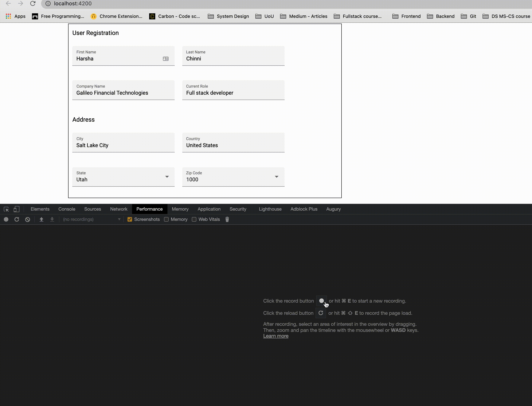
Task: Open the Backend bookmark folder
Action: pos(440,16)
